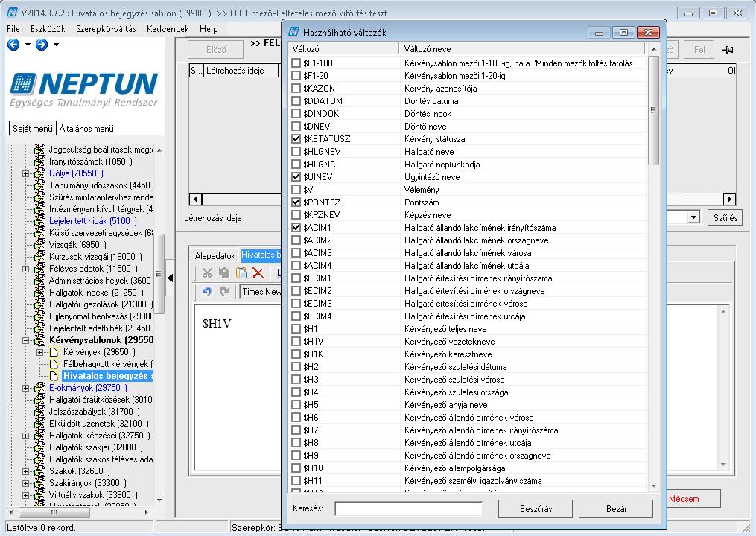The width and height of the screenshot is (756, 536).
Task: Select Hivatalos bejegyzés tree item
Action: pyautogui.click(x=107, y=376)
